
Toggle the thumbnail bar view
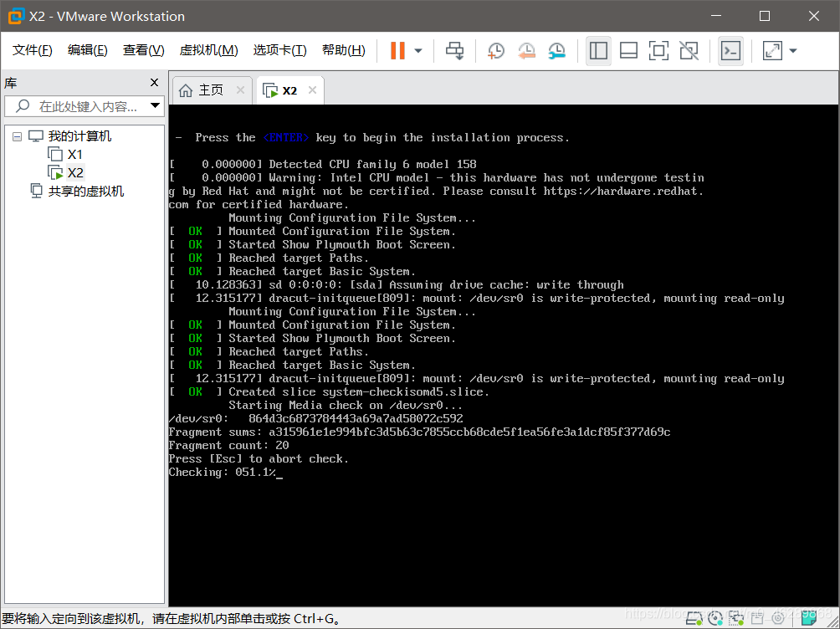tap(628, 51)
